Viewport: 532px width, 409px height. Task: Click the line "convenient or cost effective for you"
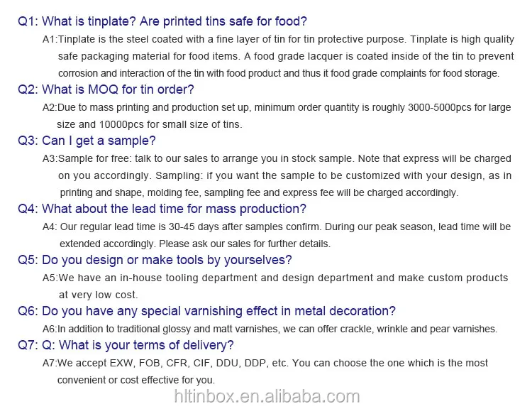pyautogui.click(x=136, y=380)
